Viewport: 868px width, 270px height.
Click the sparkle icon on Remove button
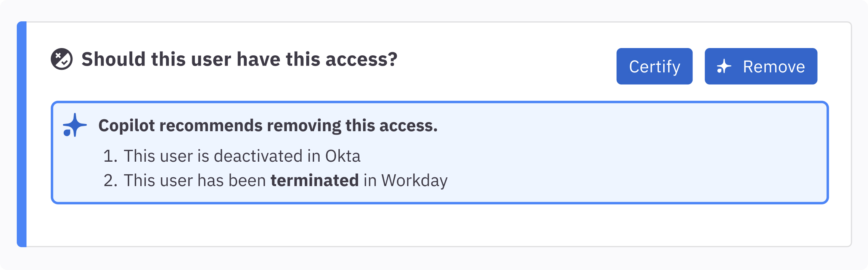pyautogui.click(x=723, y=67)
